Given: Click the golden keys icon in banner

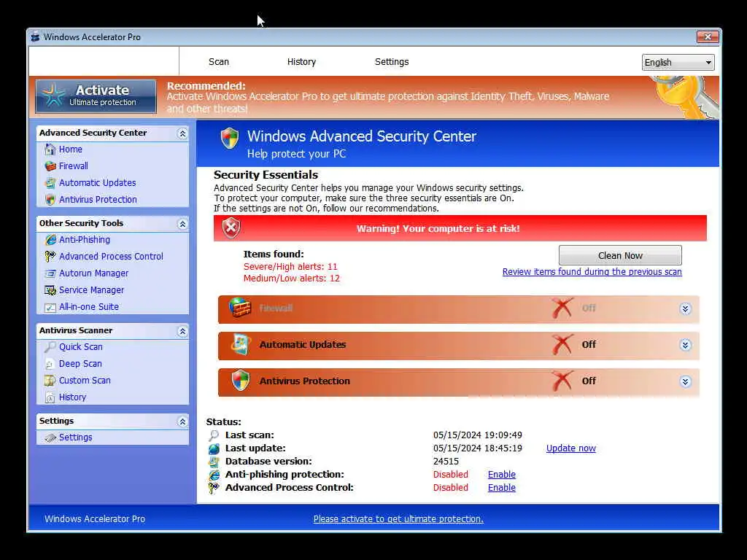Looking at the screenshot, I should tap(686, 97).
